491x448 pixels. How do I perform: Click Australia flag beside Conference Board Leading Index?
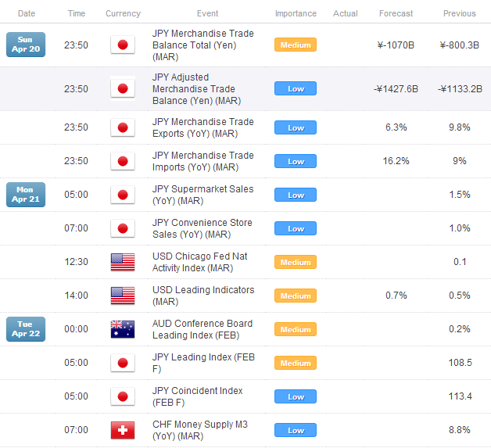click(x=123, y=329)
